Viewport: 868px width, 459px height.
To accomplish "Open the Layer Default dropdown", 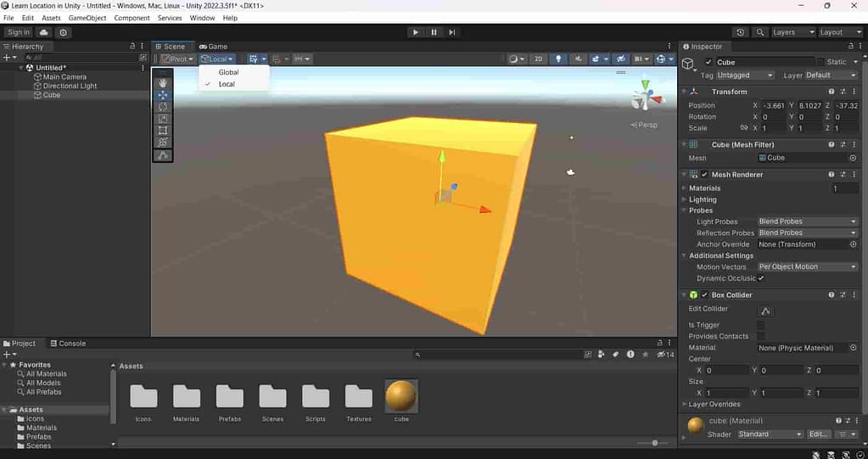I will 831,76.
